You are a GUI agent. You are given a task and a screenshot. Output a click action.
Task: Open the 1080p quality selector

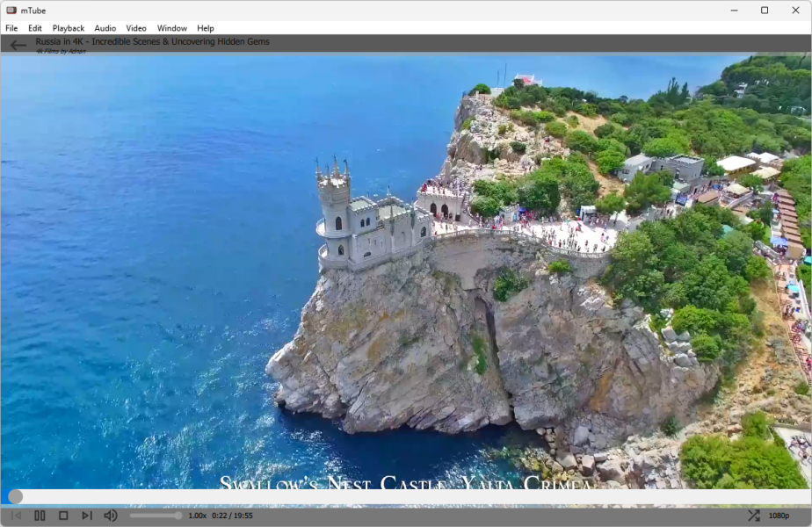[779, 516]
